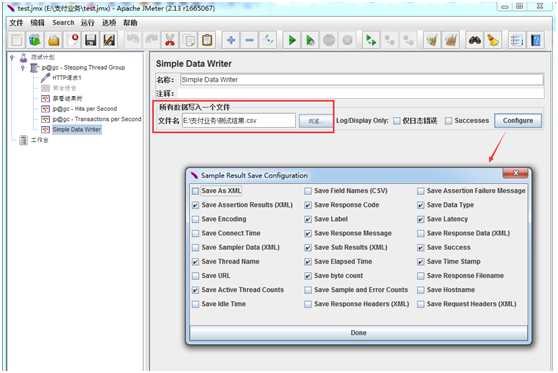558x373 pixels.
Task: Click the 文件名 filename input field
Action: coord(238,121)
